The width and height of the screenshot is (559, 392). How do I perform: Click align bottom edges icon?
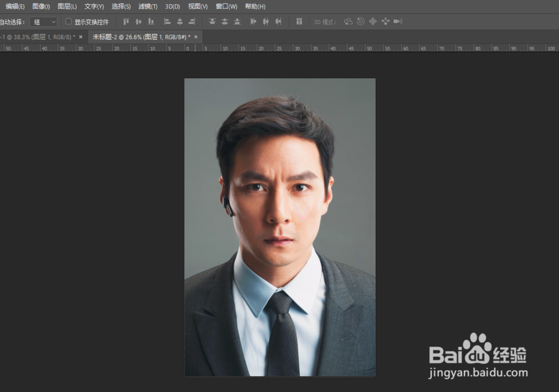tap(151, 22)
